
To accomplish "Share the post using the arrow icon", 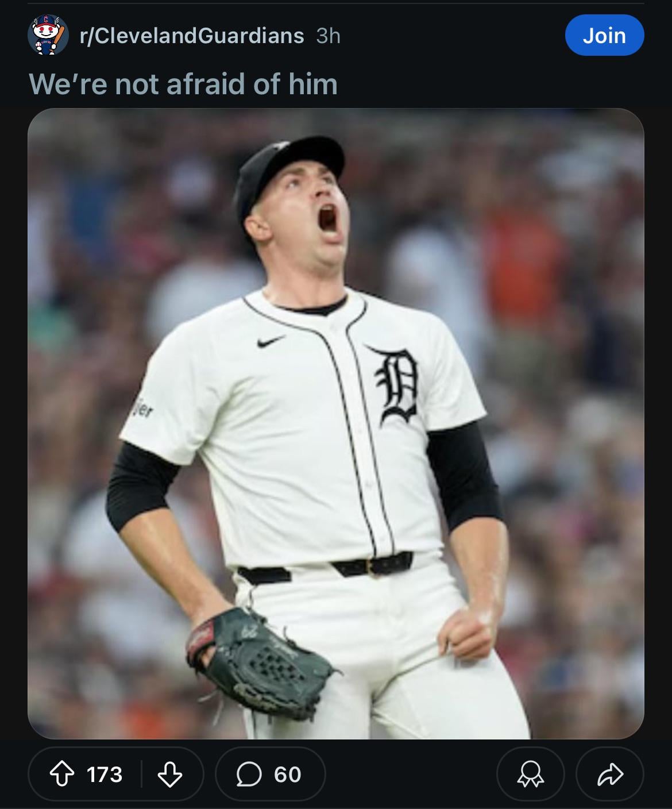I will click(610, 775).
